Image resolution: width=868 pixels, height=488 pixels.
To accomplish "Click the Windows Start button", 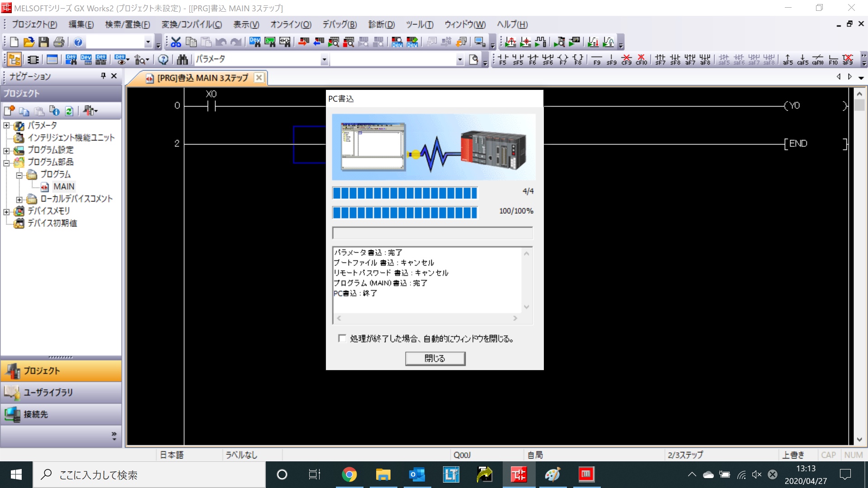I will pos(16,474).
